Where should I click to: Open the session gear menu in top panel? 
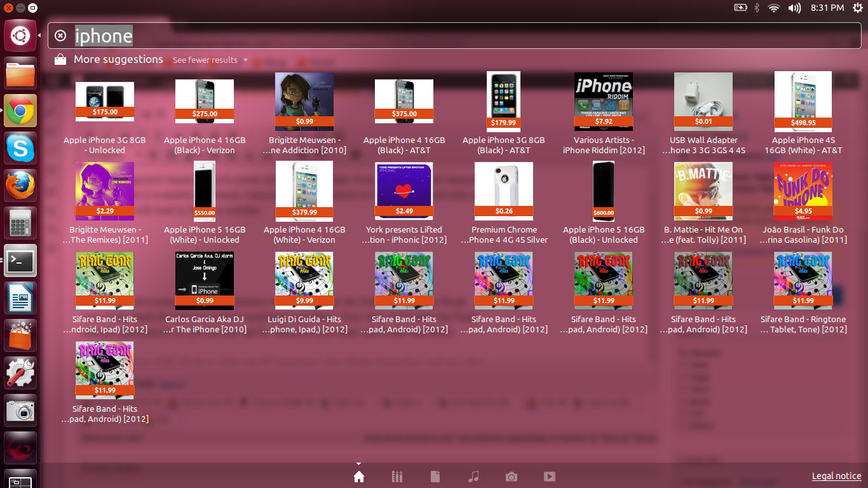(857, 8)
